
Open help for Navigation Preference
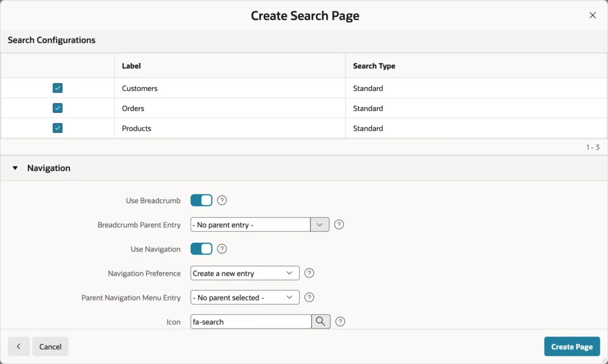point(309,273)
